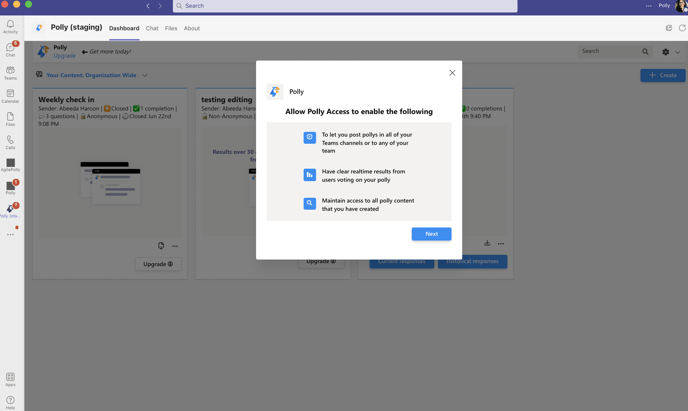
Task: Open Help at the sidebar bottom
Action: 10,403
